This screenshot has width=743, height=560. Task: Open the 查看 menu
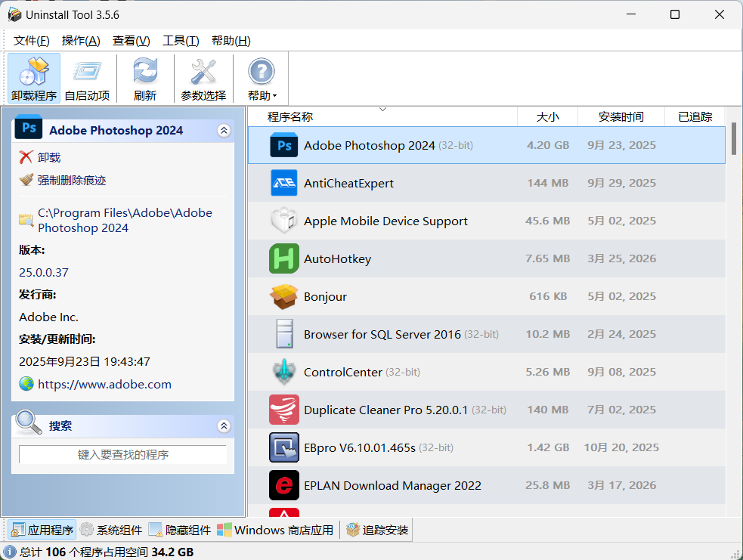[x=130, y=40]
